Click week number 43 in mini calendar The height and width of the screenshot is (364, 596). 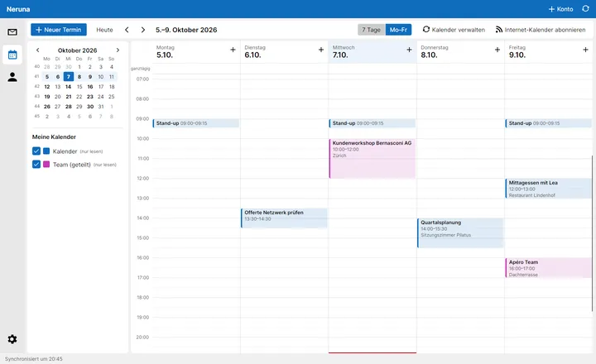tap(37, 97)
